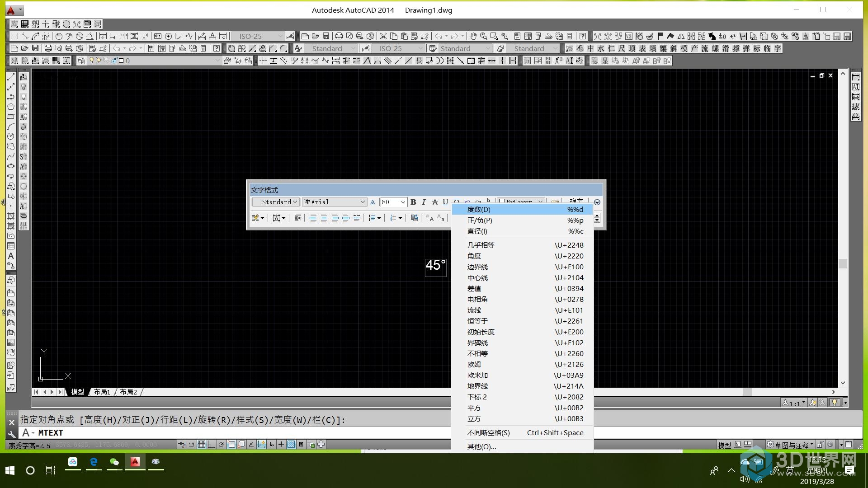Toggle Ortho mode in status bar

(212, 444)
